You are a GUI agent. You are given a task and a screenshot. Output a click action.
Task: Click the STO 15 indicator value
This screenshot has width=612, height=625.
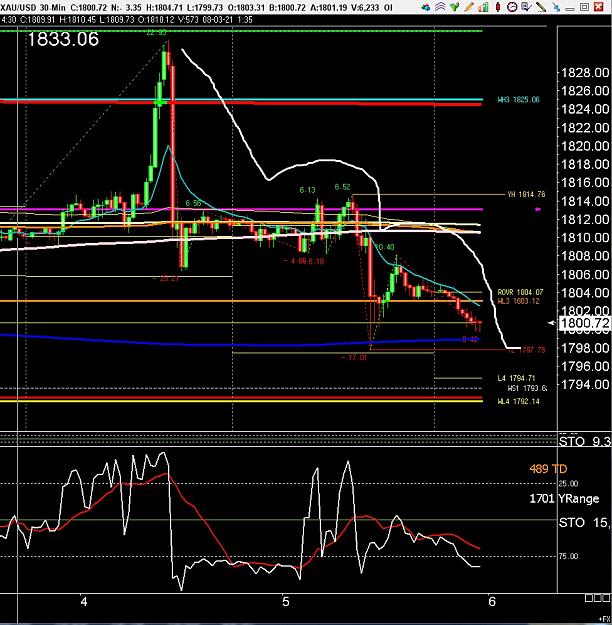click(585, 523)
